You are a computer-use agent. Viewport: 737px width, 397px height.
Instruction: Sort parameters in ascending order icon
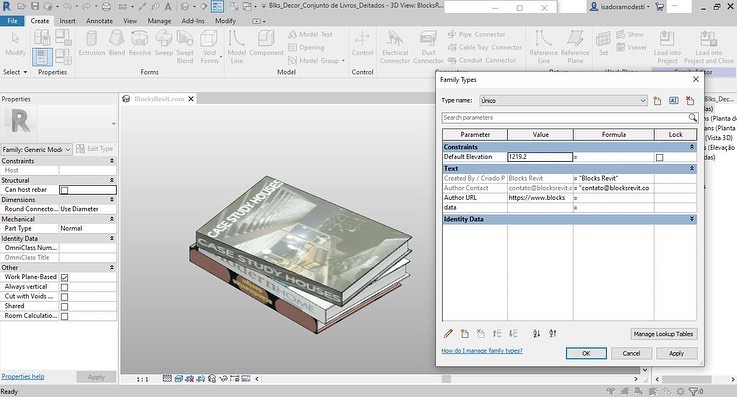click(x=536, y=334)
